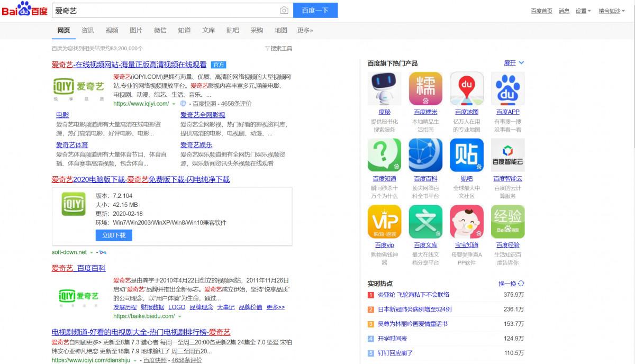Open the 爱奇艺_百度百科 result link

tap(78, 268)
